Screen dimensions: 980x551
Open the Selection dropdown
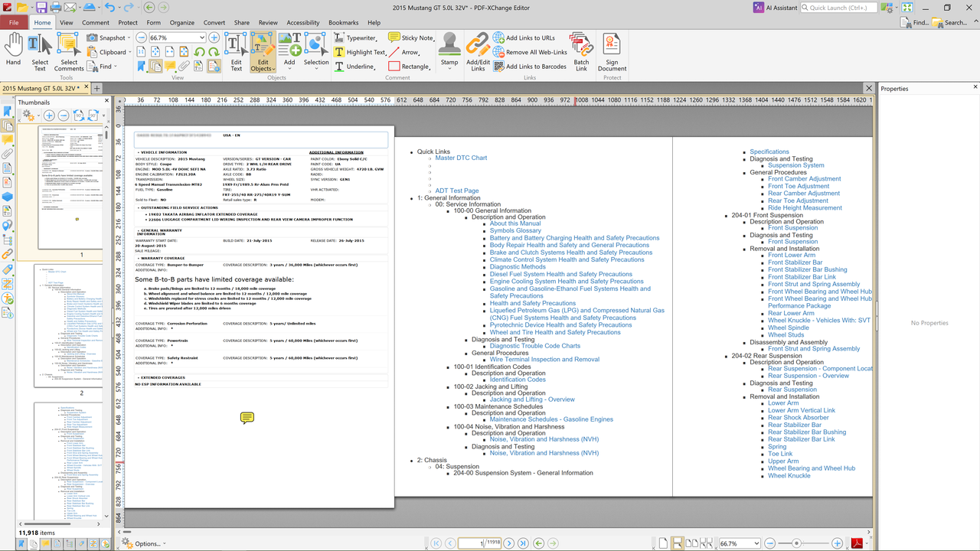pyautogui.click(x=316, y=67)
